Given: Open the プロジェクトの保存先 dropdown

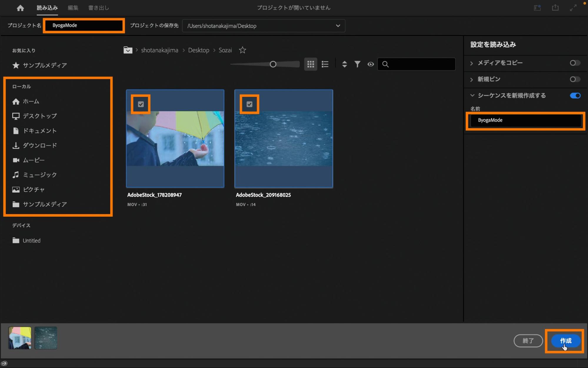Looking at the screenshot, I should (x=338, y=26).
